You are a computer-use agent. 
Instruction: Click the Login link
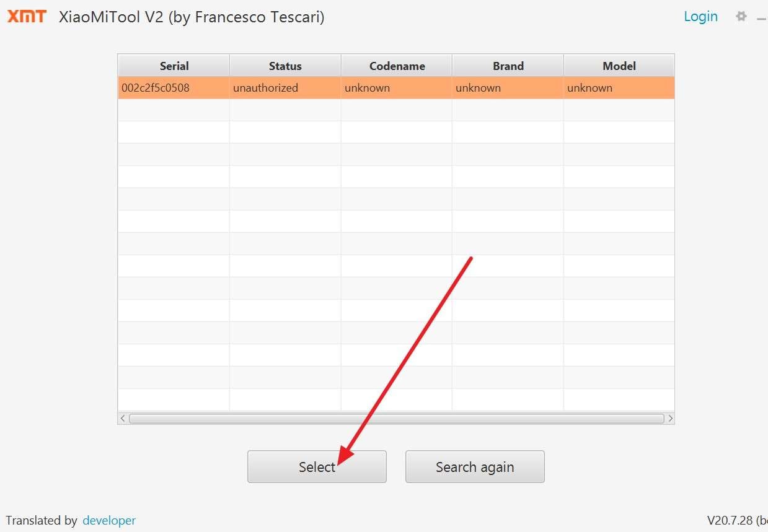pos(700,17)
